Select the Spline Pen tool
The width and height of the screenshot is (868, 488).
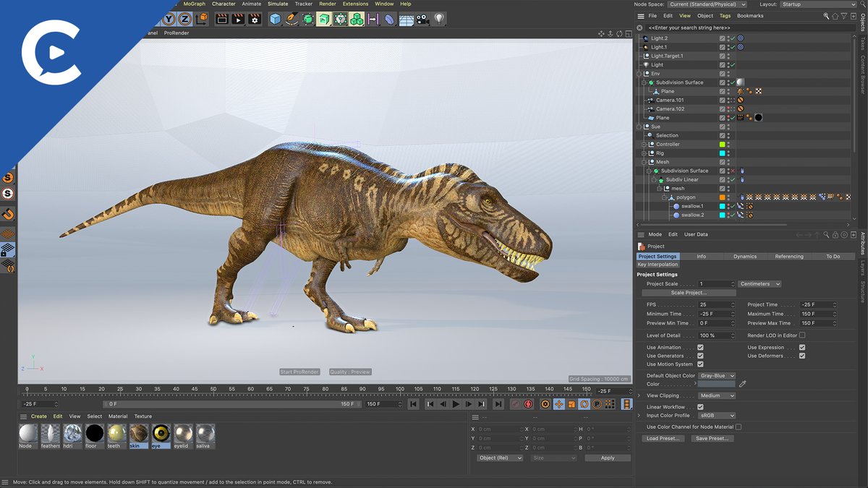pyautogui.click(x=292, y=19)
